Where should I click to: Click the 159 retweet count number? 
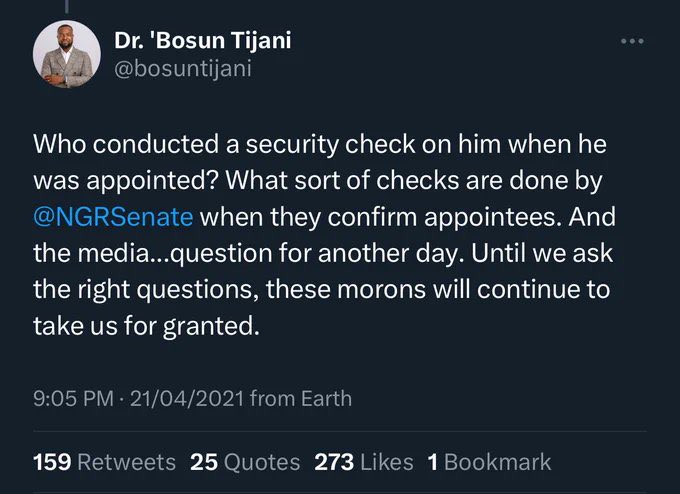[x=52, y=461]
